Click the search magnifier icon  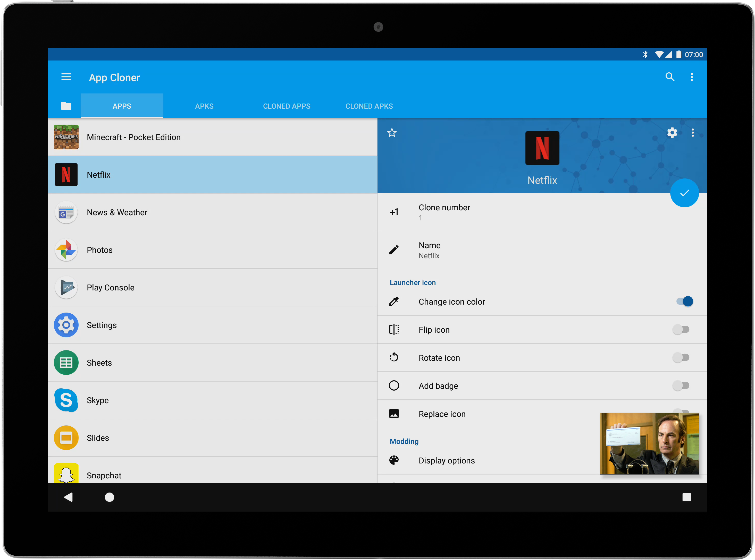669,77
